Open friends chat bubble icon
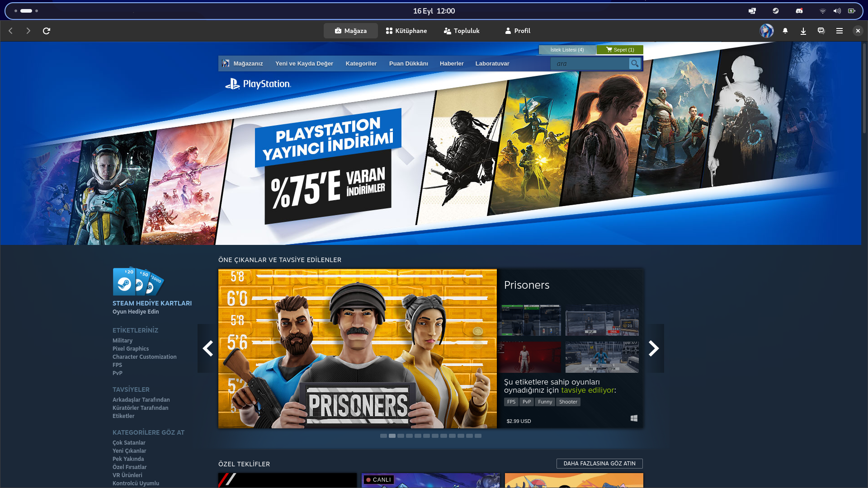 (821, 31)
